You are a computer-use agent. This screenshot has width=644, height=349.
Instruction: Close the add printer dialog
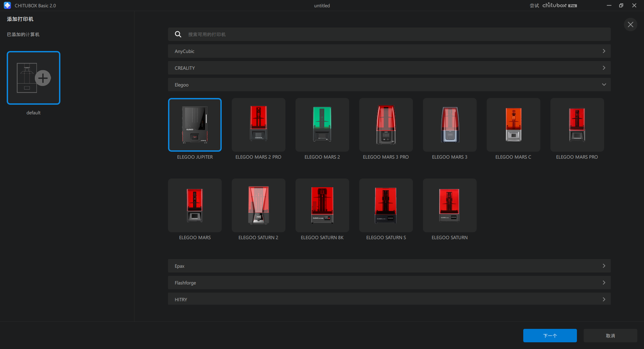(631, 24)
